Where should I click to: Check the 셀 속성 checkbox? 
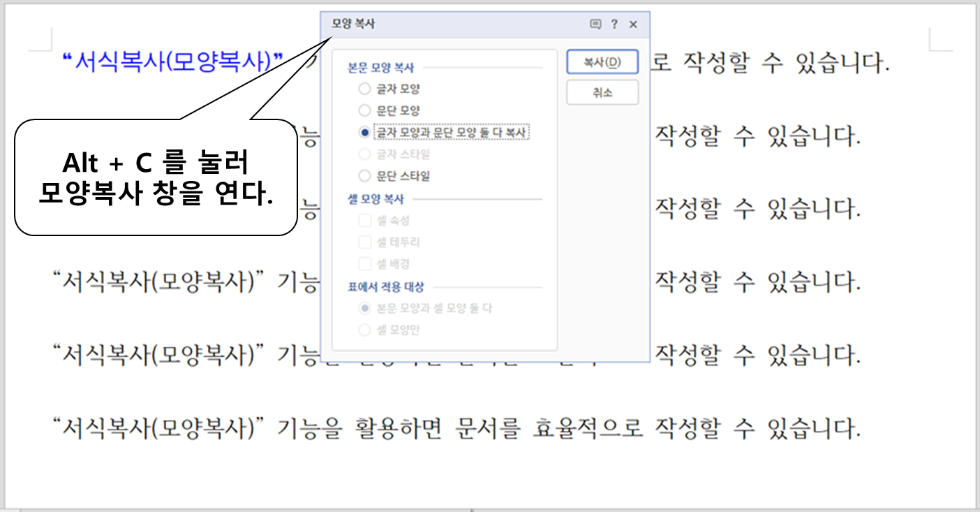[385, 221]
